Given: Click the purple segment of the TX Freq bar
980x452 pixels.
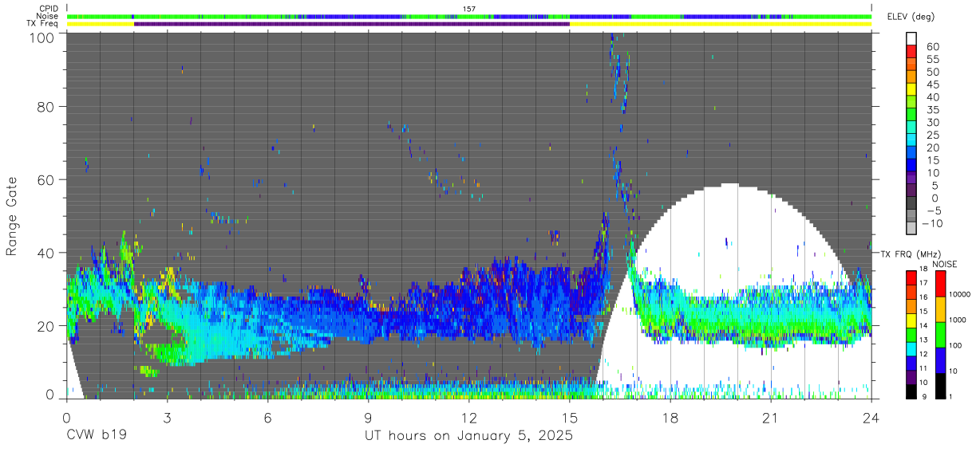Looking at the screenshot, I should click(x=351, y=24).
